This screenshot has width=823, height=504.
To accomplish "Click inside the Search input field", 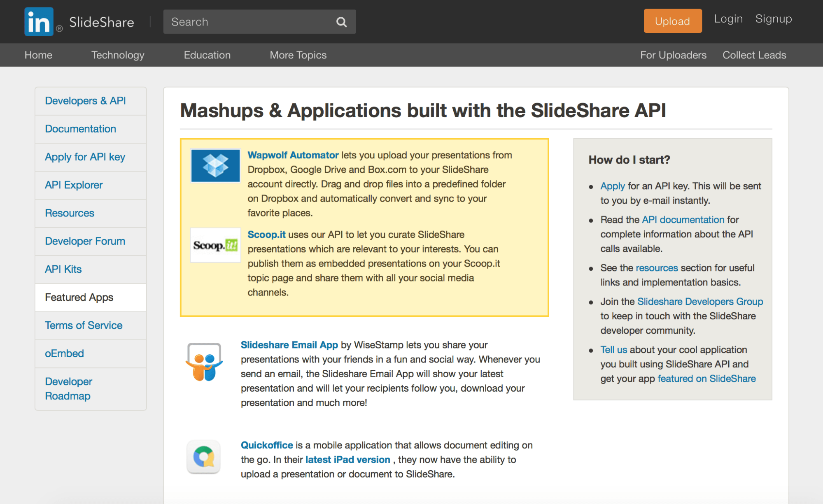I will pyautogui.click(x=247, y=21).
